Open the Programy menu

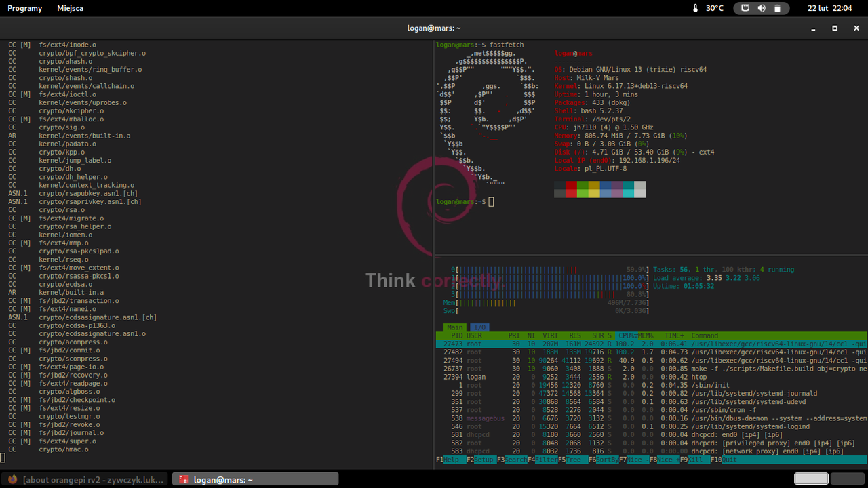[x=24, y=8]
